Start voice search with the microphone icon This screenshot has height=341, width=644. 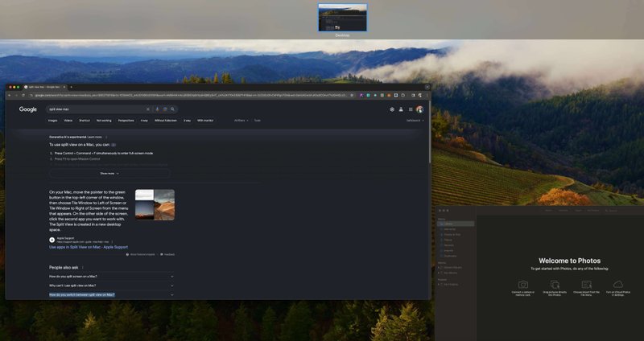pos(157,109)
